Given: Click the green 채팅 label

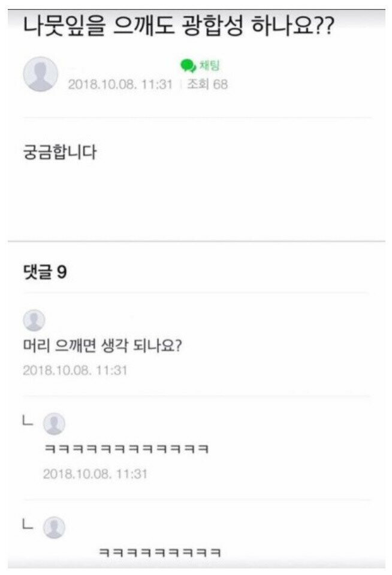Looking at the screenshot, I should [209, 65].
